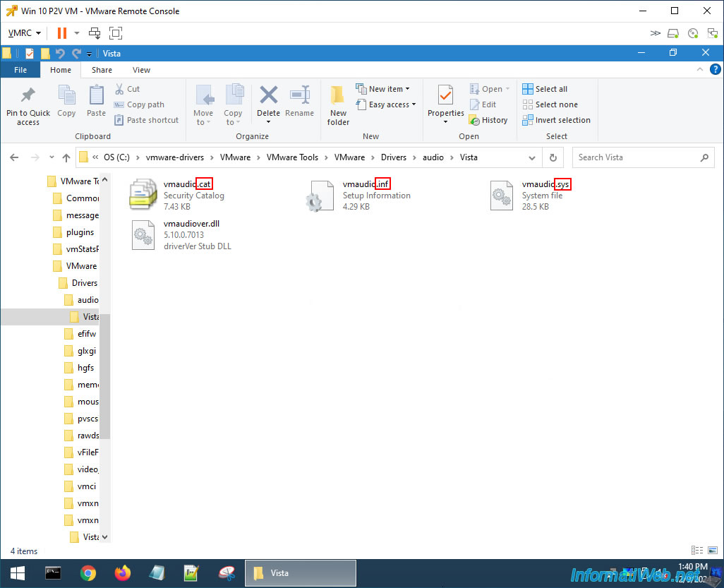Click the Easy access button
The image size is (724, 588).
pyautogui.click(x=386, y=104)
